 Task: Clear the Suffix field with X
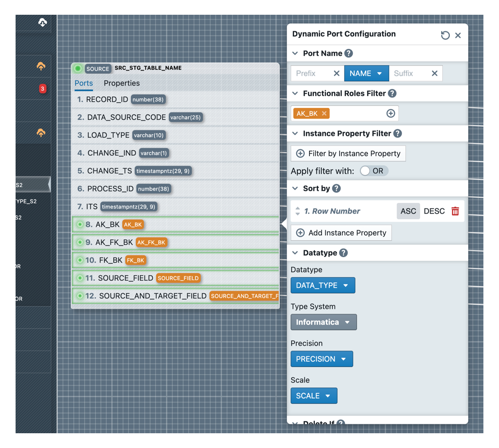pos(434,73)
